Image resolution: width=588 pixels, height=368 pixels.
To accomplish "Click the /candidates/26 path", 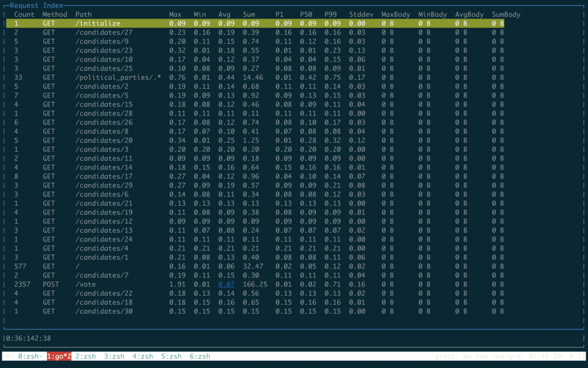I will 104,122.
